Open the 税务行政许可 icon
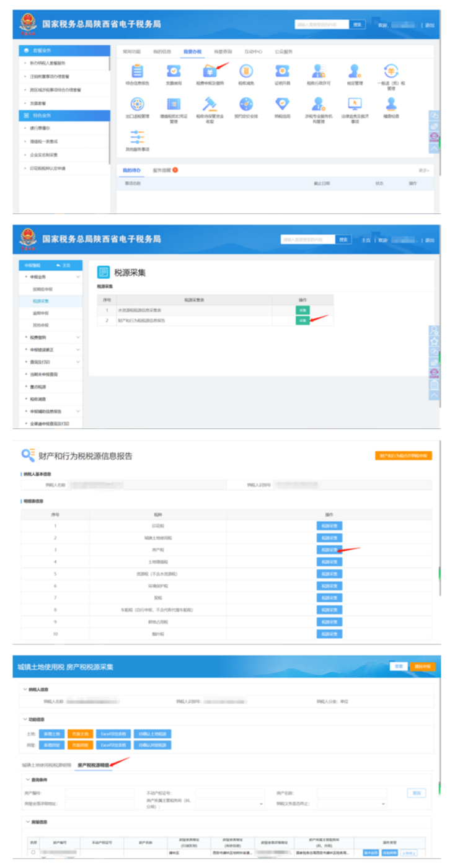The image size is (455, 868). (x=319, y=71)
